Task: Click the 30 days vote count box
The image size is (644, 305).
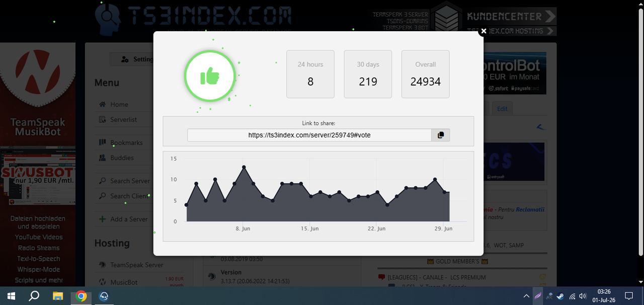Action: click(368, 74)
